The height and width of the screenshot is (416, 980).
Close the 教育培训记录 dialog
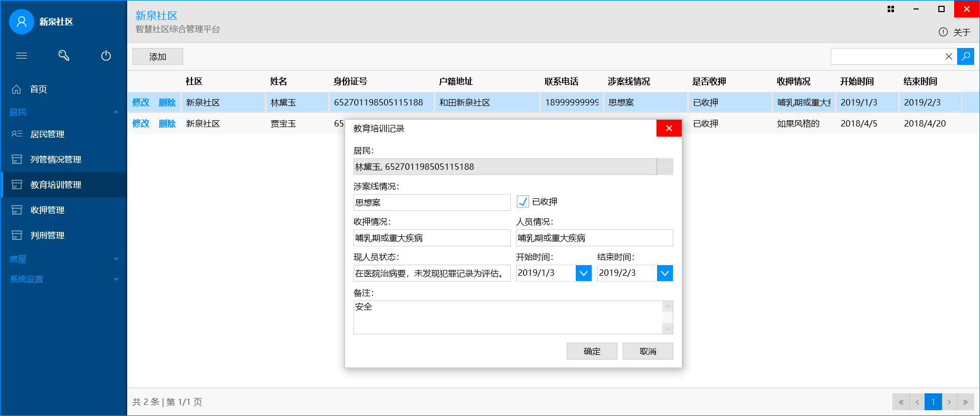coord(669,128)
